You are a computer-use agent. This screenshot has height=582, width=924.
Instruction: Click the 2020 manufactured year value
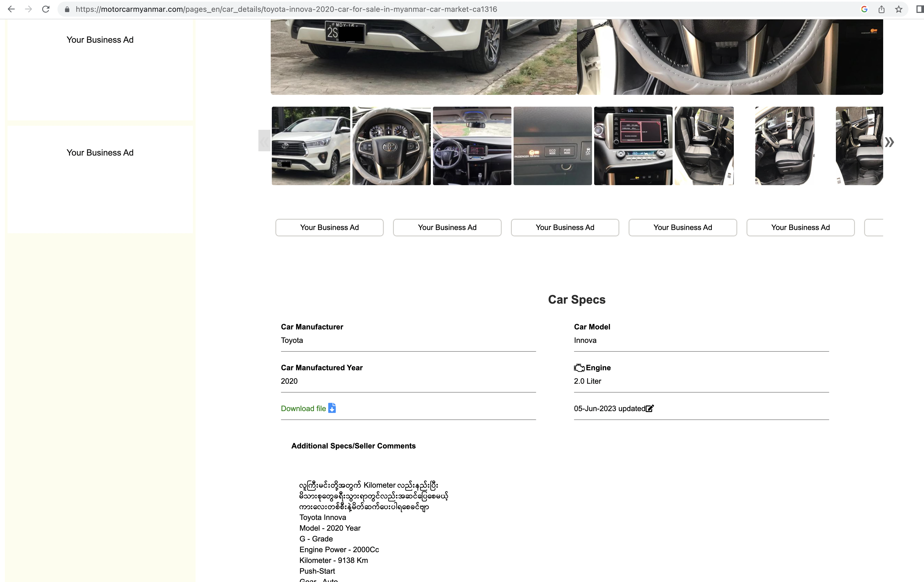pos(289,381)
